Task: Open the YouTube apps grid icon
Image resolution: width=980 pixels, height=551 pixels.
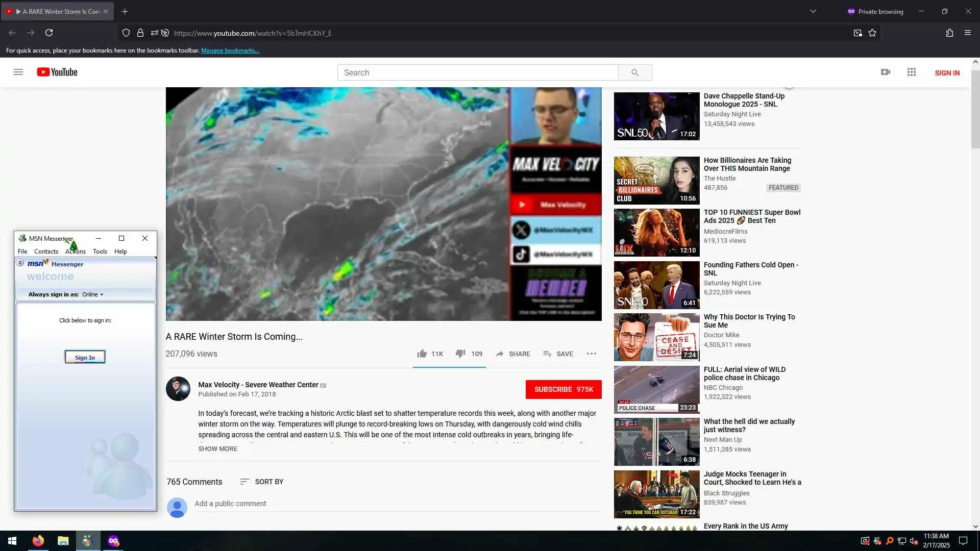Action: 912,72
